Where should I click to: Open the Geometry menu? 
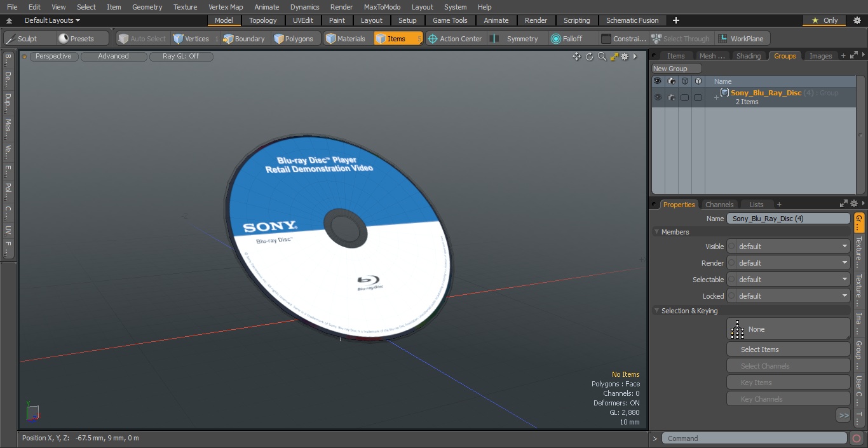point(147,7)
